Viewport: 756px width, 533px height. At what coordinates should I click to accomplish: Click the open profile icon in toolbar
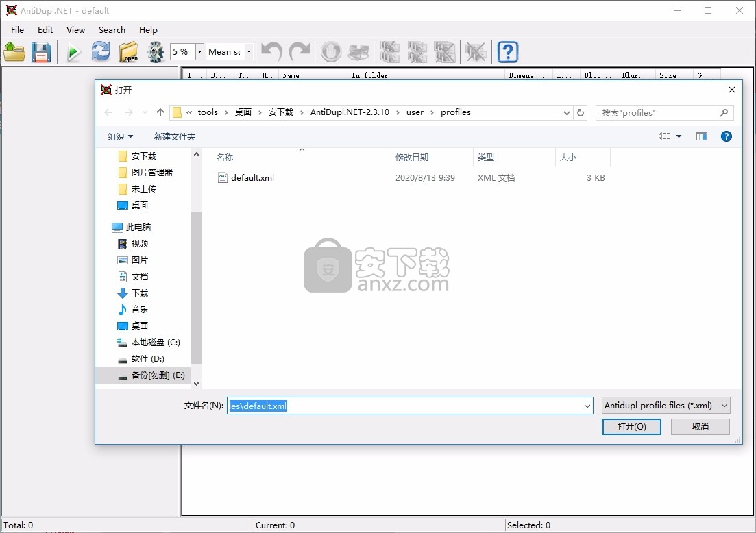pos(14,51)
